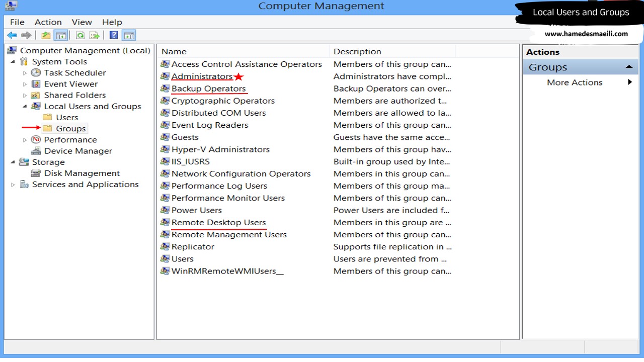Click the Refresh toolbar icon
This screenshot has height=362, width=644.
click(x=80, y=35)
